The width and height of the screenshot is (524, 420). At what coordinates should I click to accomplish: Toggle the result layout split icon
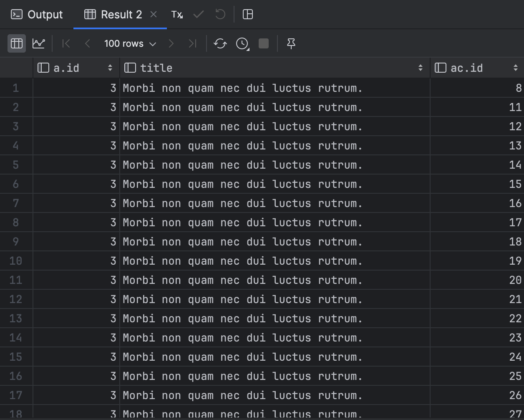(248, 15)
